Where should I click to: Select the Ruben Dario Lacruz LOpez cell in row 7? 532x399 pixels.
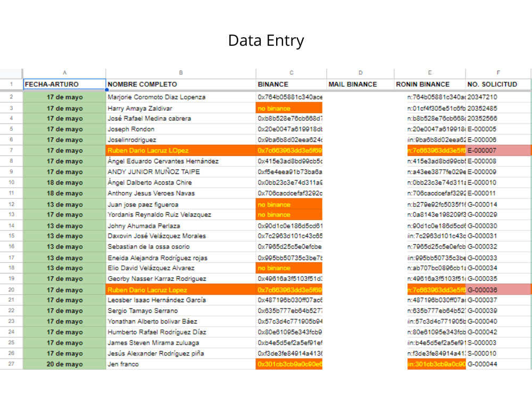pos(181,151)
